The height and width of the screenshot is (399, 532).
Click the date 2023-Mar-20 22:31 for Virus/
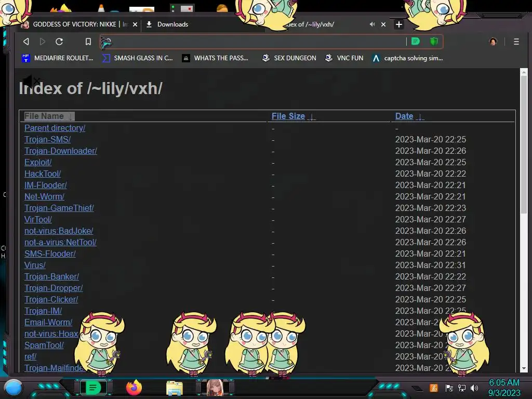(x=431, y=265)
